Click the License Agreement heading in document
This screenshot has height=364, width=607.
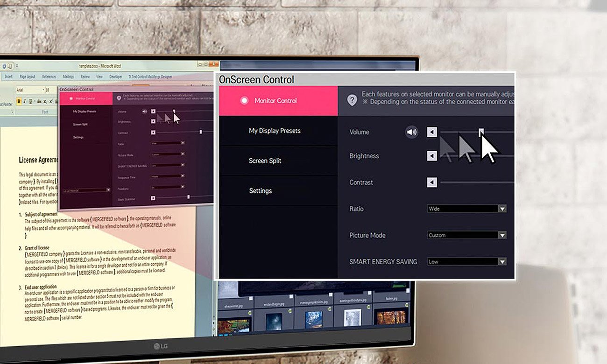coord(39,160)
